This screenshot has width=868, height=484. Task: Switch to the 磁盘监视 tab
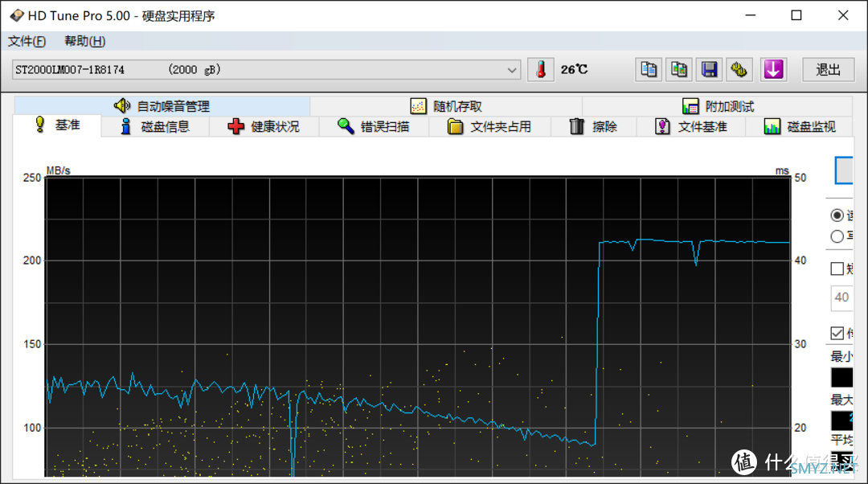pyautogui.click(x=800, y=126)
